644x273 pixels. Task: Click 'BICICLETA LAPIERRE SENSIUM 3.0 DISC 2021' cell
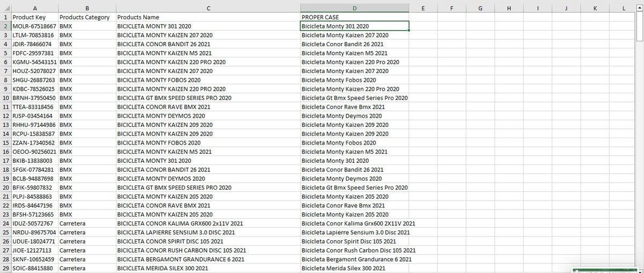click(208, 232)
